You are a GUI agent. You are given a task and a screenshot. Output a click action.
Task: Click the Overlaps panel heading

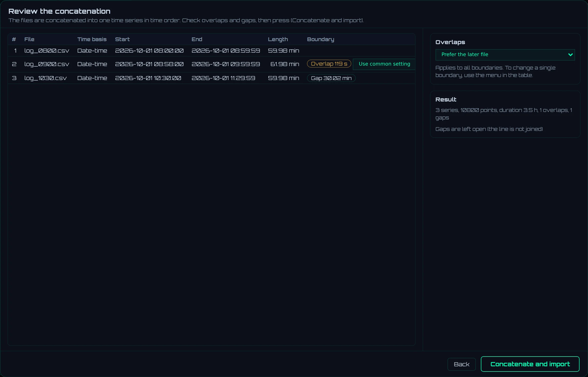coord(450,42)
